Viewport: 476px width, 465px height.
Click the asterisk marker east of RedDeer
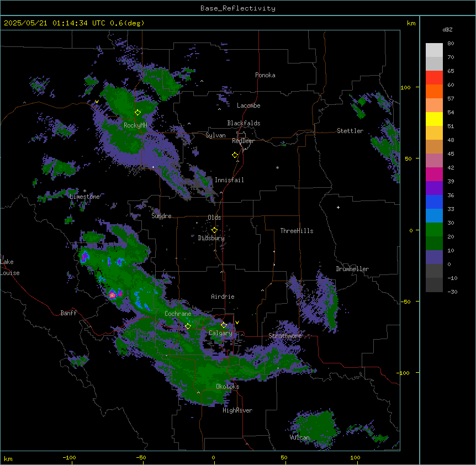(x=277, y=168)
